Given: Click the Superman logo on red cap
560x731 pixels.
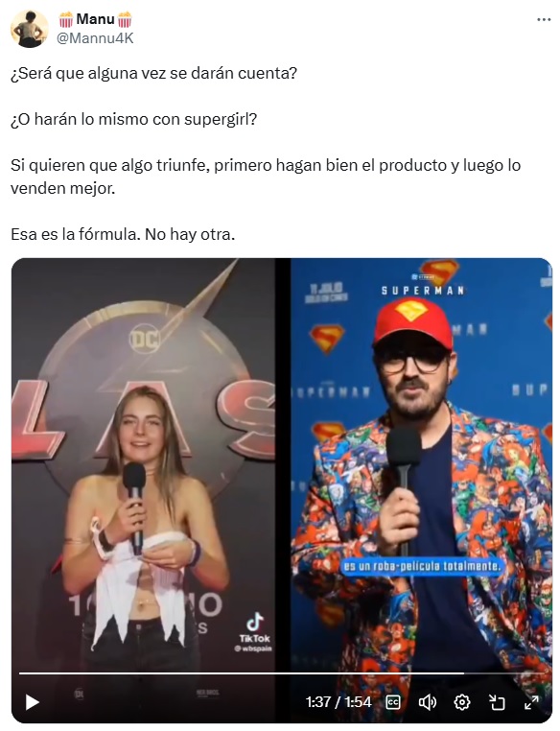Looking at the screenshot, I should coord(411,310).
